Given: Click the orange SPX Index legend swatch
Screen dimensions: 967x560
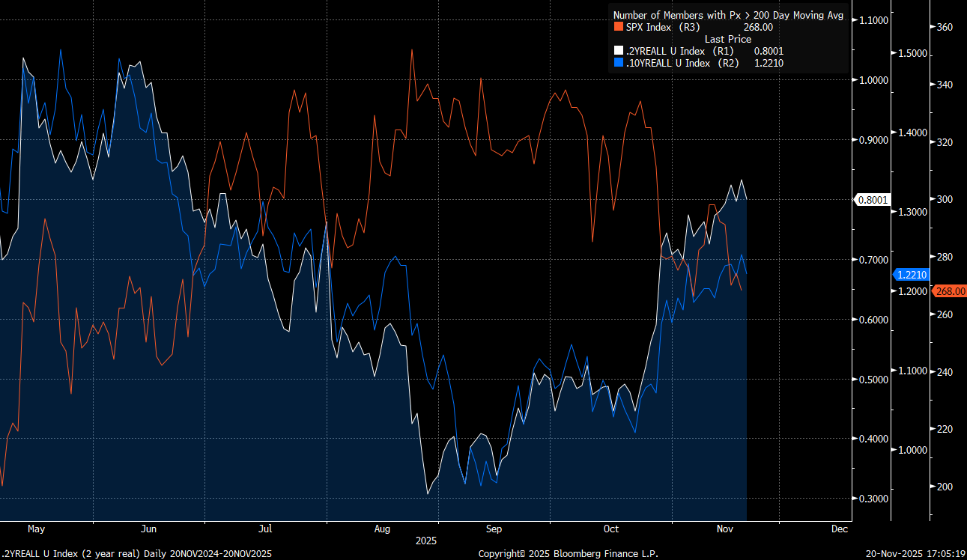Looking at the screenshot, I should [x=618, y=27].
